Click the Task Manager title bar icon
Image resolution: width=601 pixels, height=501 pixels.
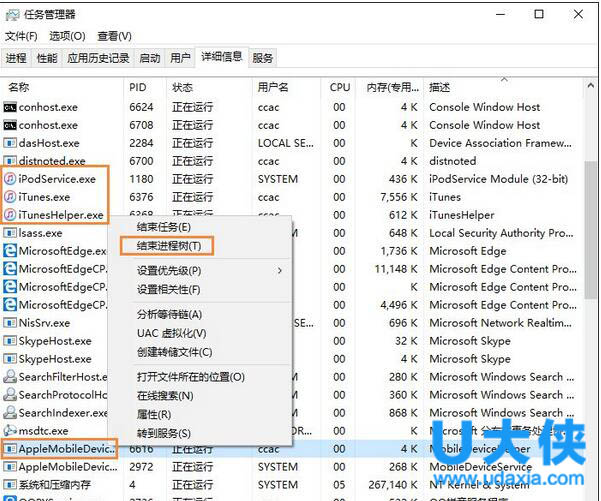pyautogui.click(x=12, y=15)
